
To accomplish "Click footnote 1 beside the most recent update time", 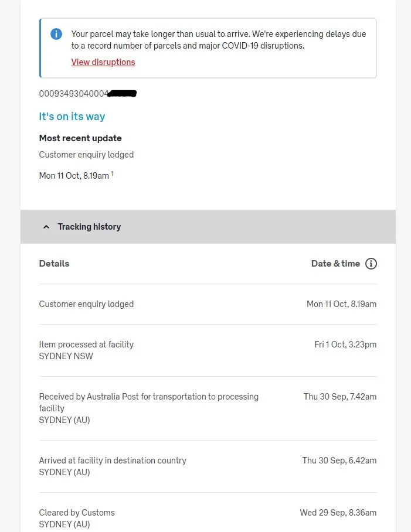I will coord(112,173).
